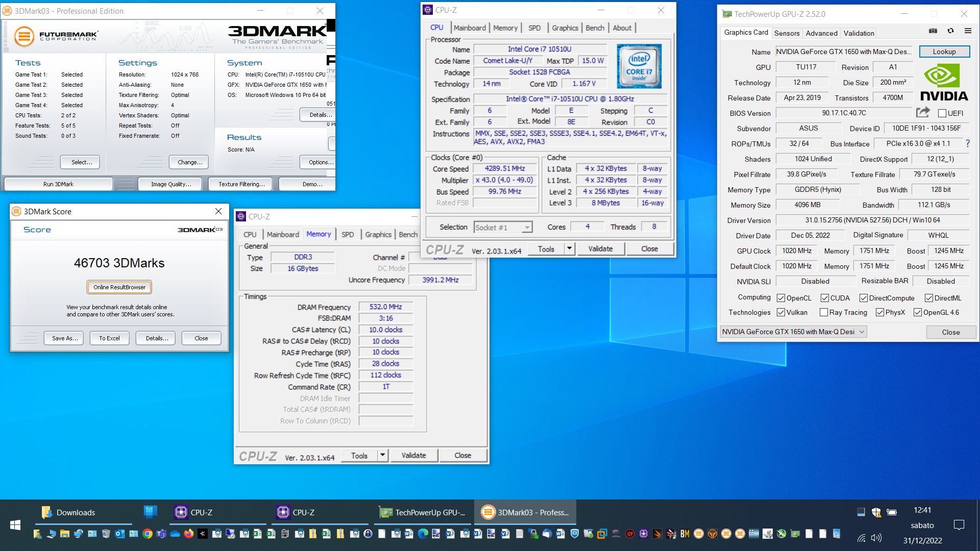Click Image Quality button
This screenshot has width=980, height=551.
171,184
